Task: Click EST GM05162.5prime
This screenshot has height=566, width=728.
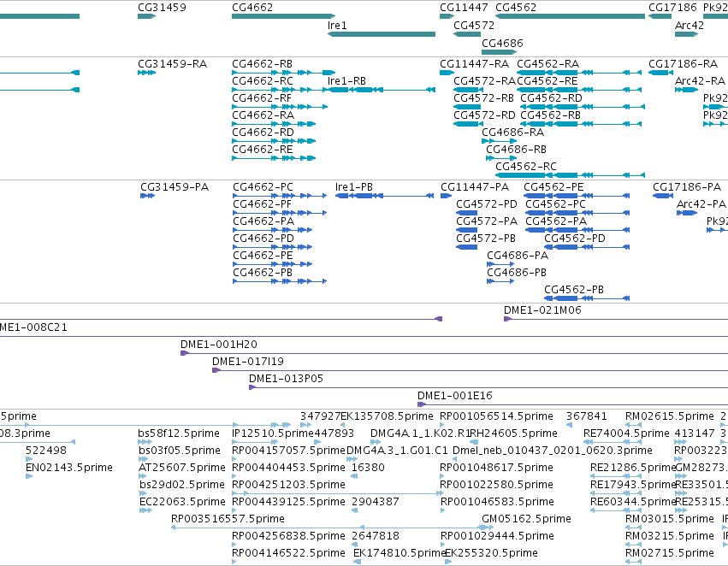Action: click(x=526, y=519)
